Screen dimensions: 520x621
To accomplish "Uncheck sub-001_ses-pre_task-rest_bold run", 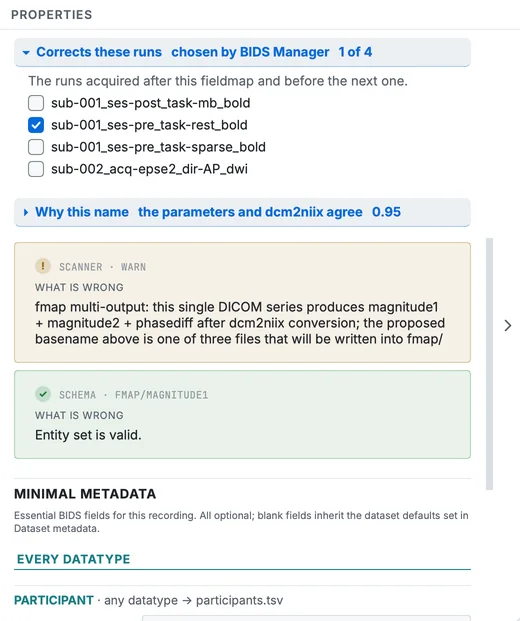I will [36, 125].
